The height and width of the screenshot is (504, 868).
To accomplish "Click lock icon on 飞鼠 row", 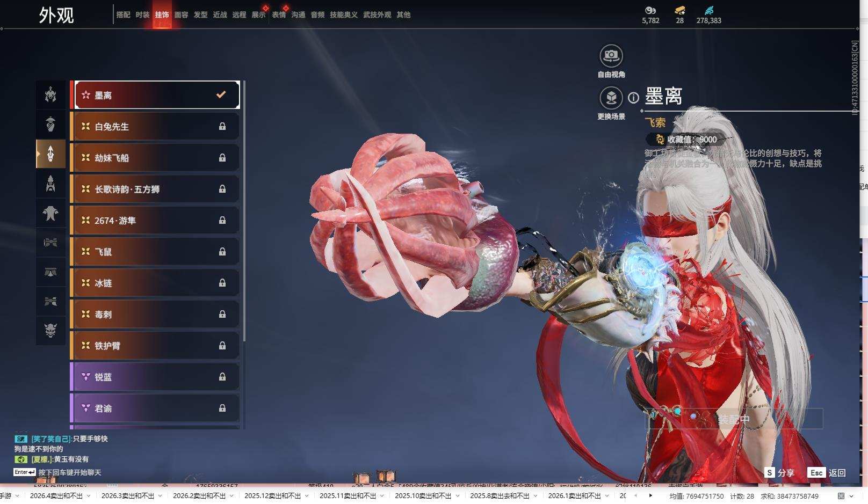I will click(222, 252).
